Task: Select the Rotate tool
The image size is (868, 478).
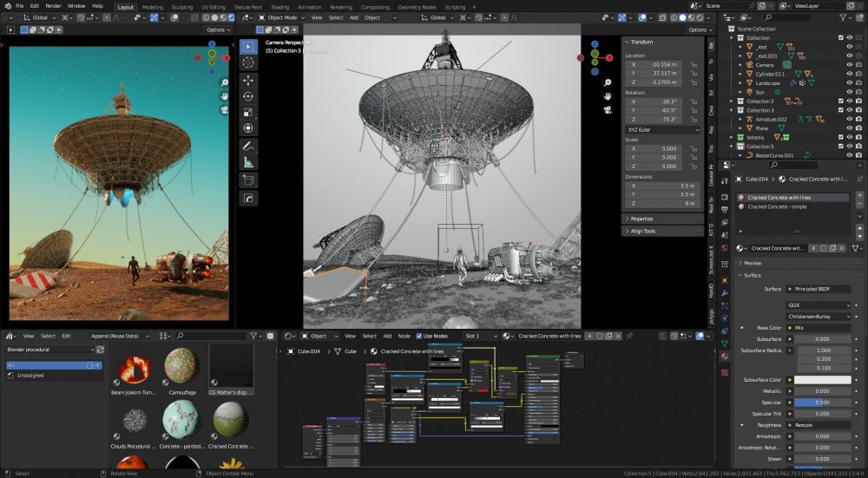Action: [x=248, y=96]
